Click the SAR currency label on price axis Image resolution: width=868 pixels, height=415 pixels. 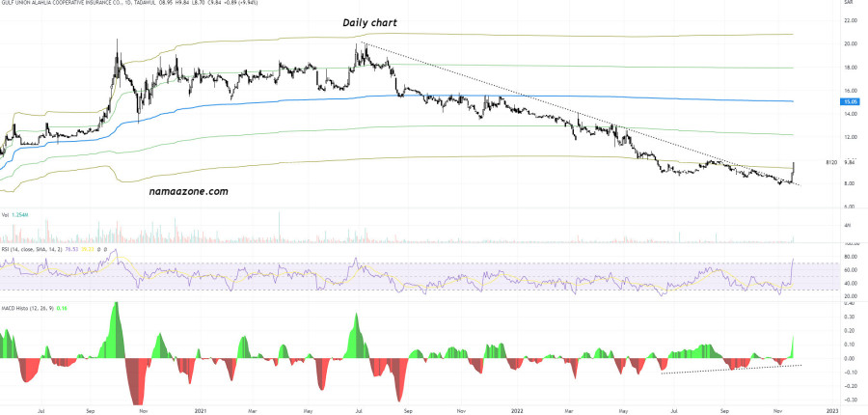(x=849, y=4)
